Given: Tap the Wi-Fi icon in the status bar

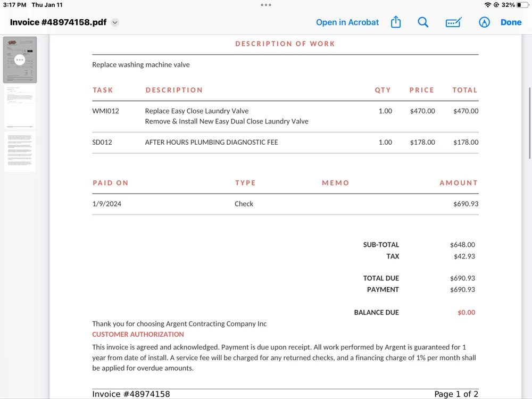Looking at the screenshot, I should pos(487,5).
